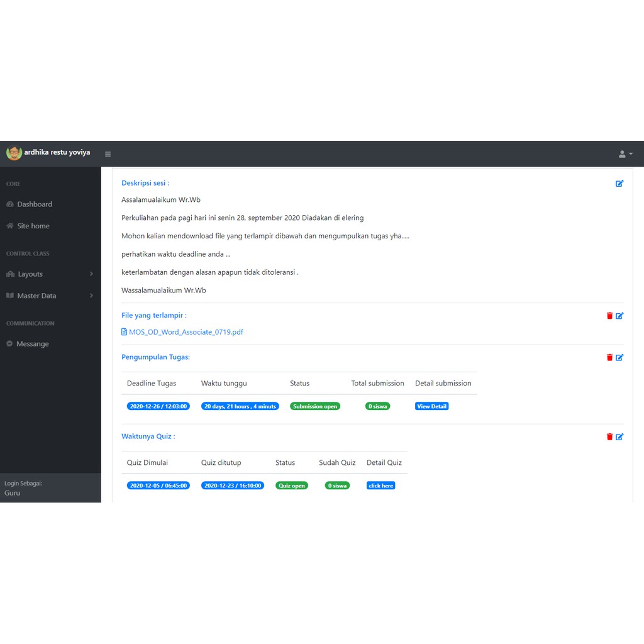644x644 pixels.
Task: Open MOS_OD_Word_Associate_0719.pdf attachment
Action: click(186, 332)
